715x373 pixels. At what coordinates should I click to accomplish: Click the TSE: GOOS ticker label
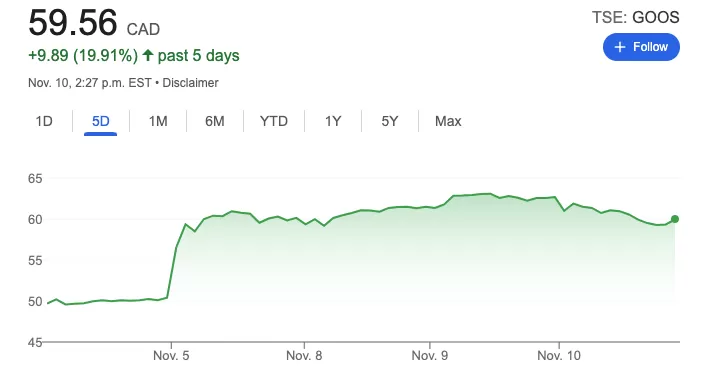coord(635,17)
